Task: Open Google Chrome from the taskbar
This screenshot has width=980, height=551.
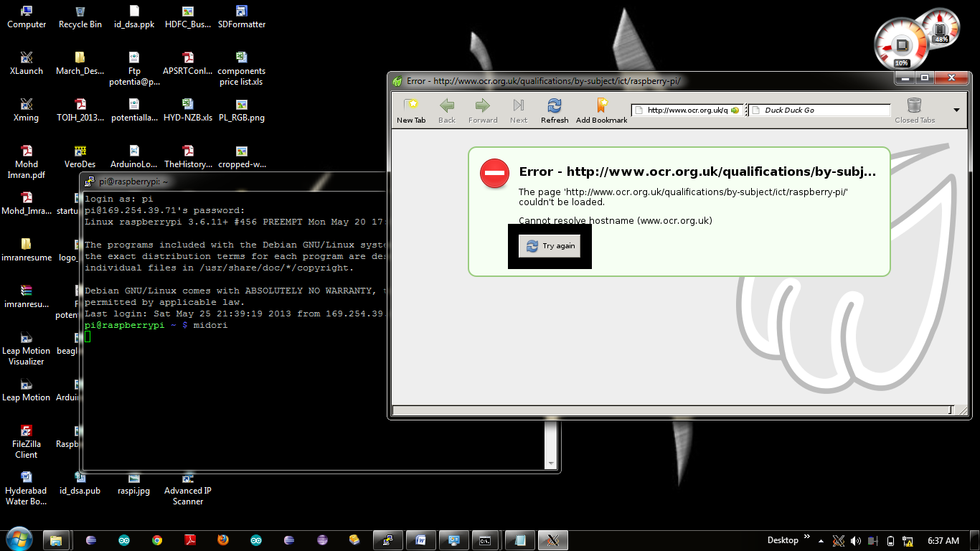Action: [x=157, y=540]
